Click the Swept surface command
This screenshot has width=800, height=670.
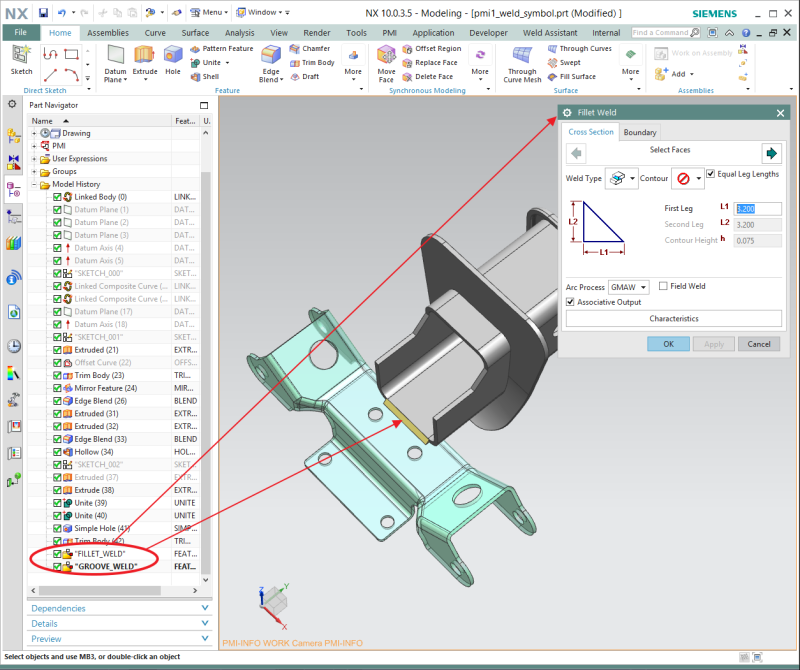pos(564,63)
